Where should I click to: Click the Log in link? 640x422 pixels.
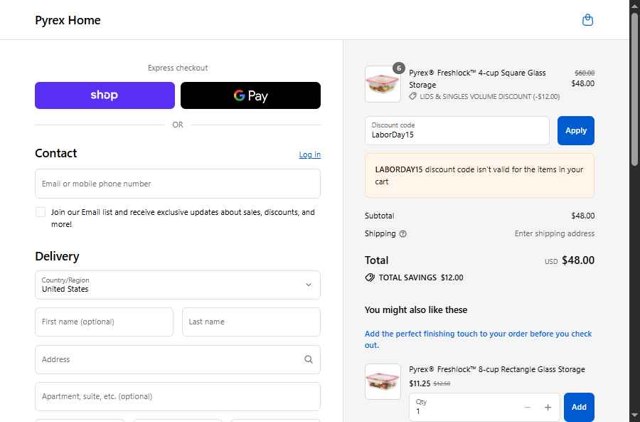click(309, 155)
